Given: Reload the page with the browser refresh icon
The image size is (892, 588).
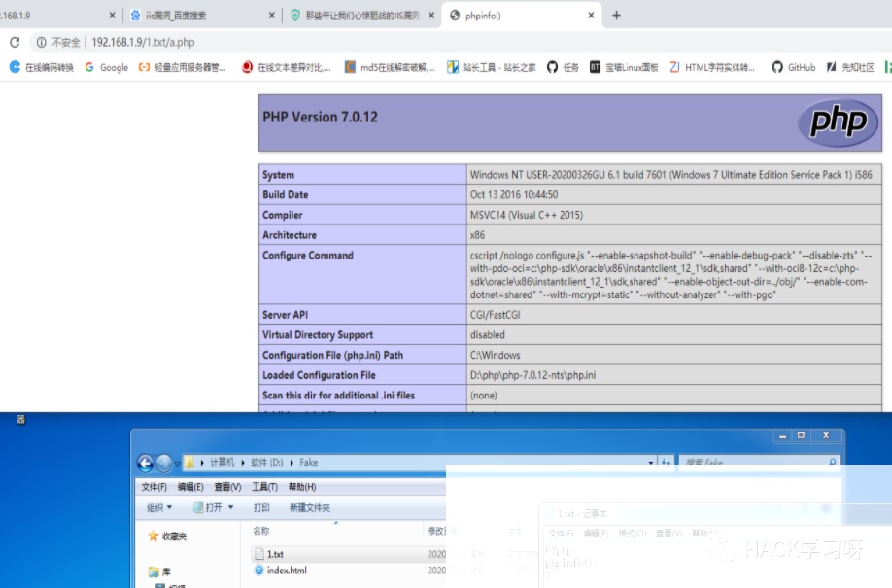Looking at the screenshot, I should tap(15, 42).
